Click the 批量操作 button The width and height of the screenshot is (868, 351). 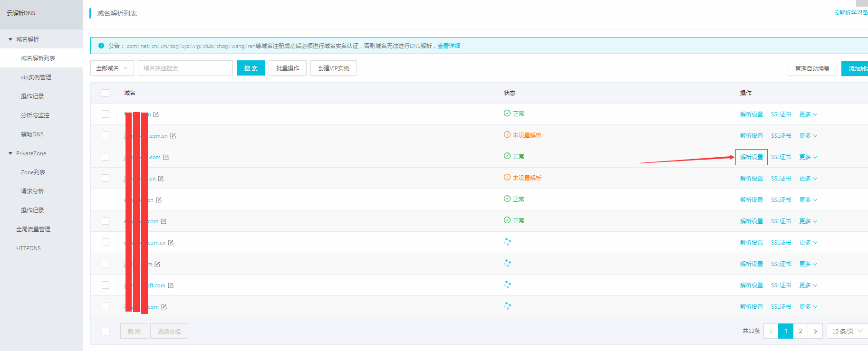[288, 68]
